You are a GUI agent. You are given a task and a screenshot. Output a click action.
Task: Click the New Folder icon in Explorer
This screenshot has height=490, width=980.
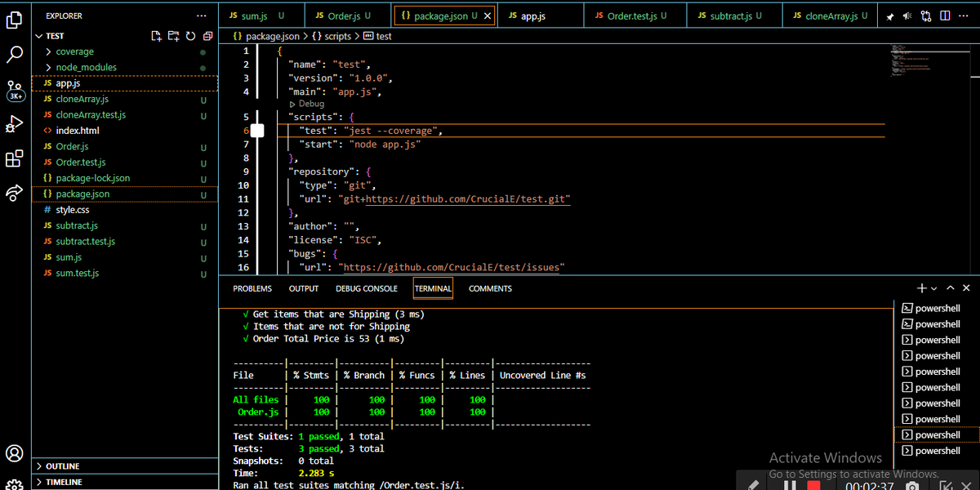click(173, 36)
